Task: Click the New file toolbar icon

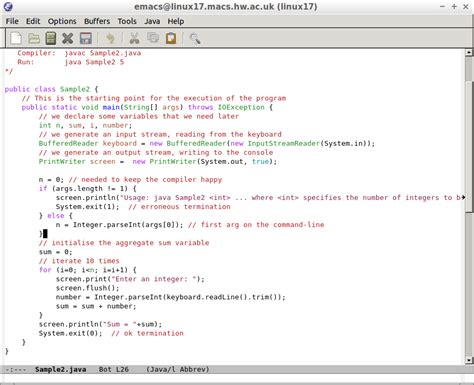Action: [x=16, y=38]
